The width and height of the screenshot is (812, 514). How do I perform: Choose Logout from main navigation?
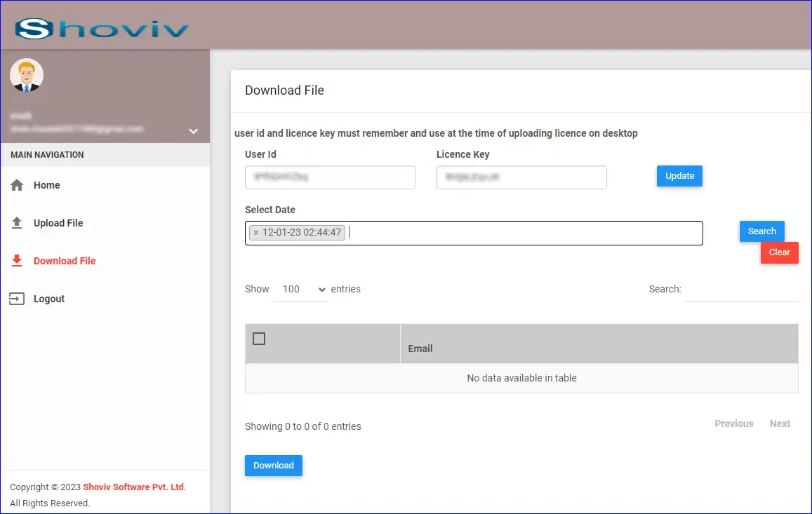coord(49,298)
